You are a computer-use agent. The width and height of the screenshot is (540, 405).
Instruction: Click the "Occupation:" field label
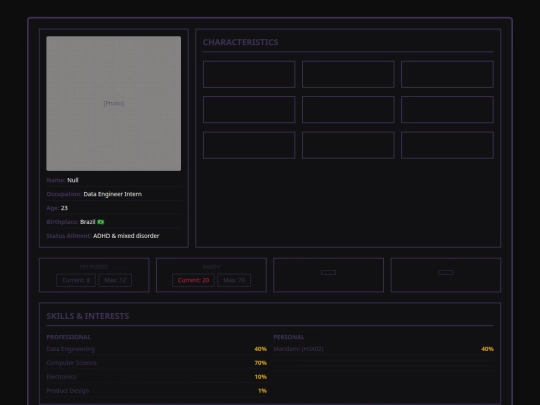tap(64, 194)
